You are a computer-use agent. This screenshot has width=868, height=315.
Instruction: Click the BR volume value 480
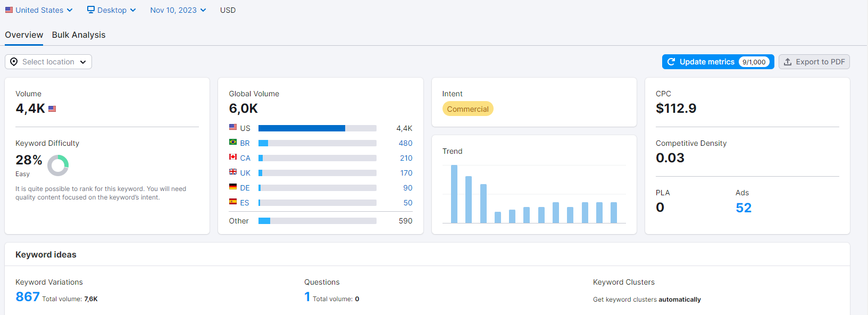[x=406, y=143]
